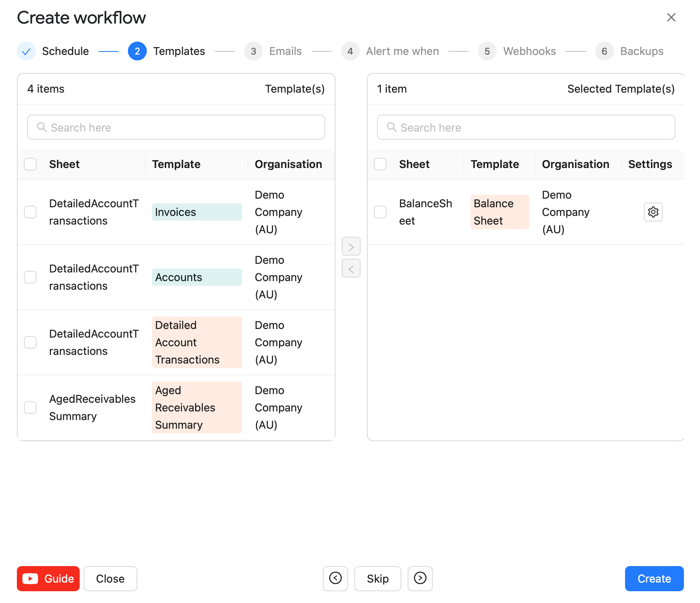Viewport: 700px width, 603px height.
Task: Go to next step with circled right arrow
Action: coord(420,578)
